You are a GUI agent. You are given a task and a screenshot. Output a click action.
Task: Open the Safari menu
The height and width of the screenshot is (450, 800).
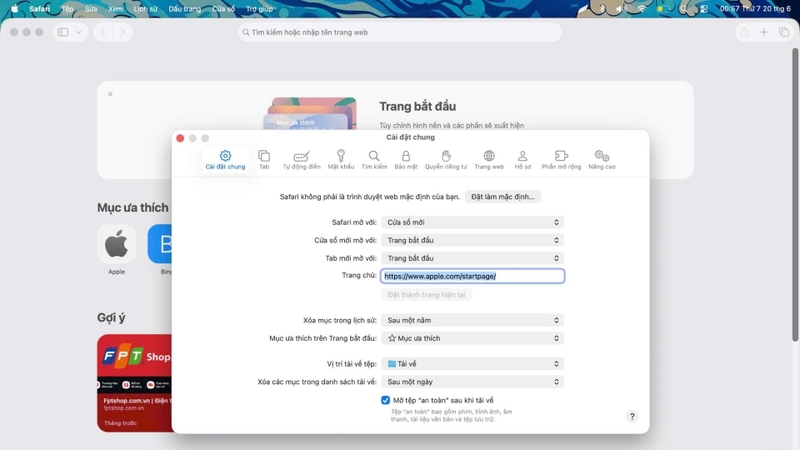pyautogui.click(x=39, y=9)
